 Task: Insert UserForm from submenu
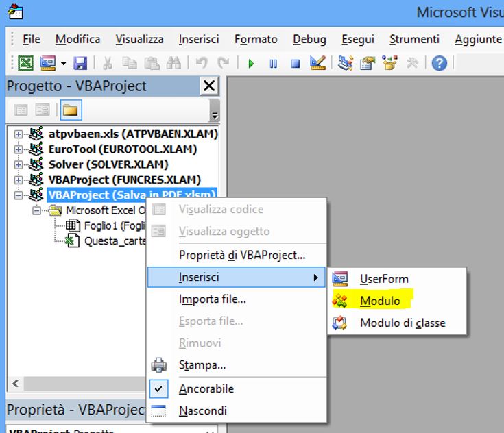(x=397, y=279)
